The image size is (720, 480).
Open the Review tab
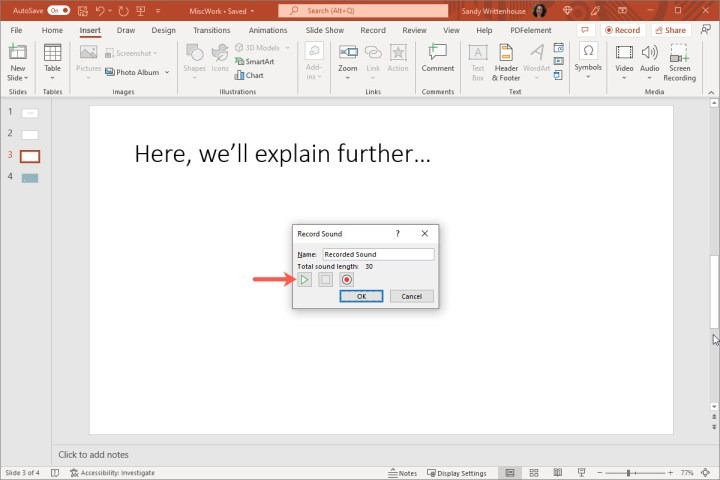[414, 30]
